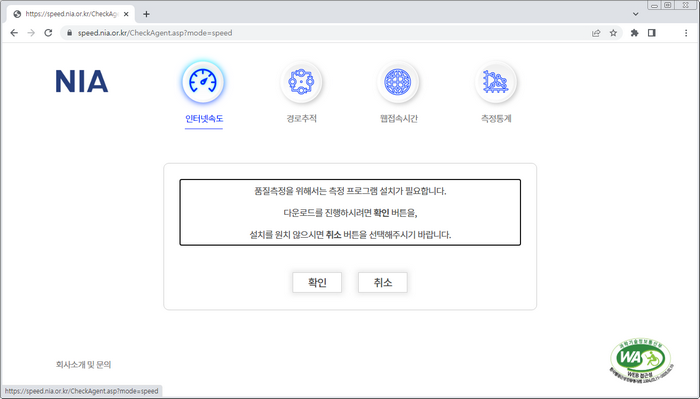Toggle the browser side panel
This screenshot has height=399, width=700.
(652, 33)
